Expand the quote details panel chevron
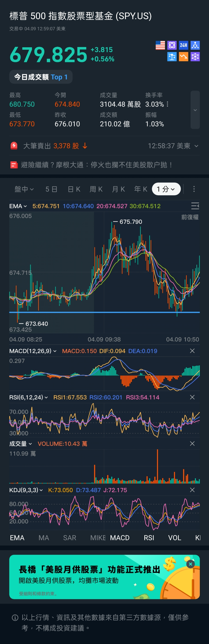Screen dimensions: 209x644 click(x=195, y=110)
